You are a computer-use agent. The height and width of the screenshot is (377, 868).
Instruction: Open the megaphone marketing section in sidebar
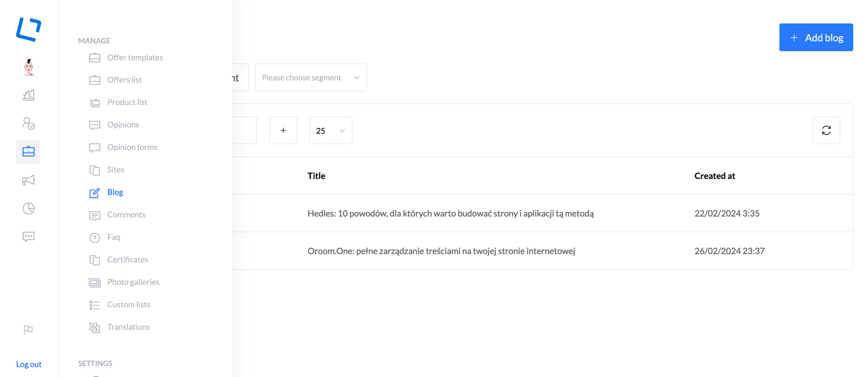(28, 180)
